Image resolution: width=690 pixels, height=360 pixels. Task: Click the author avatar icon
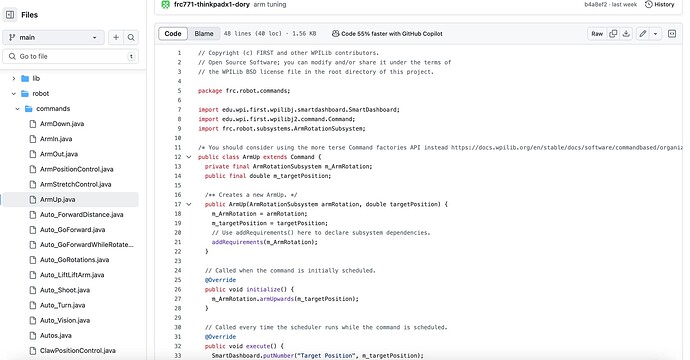pyautogui.click(x=165, y=4)
